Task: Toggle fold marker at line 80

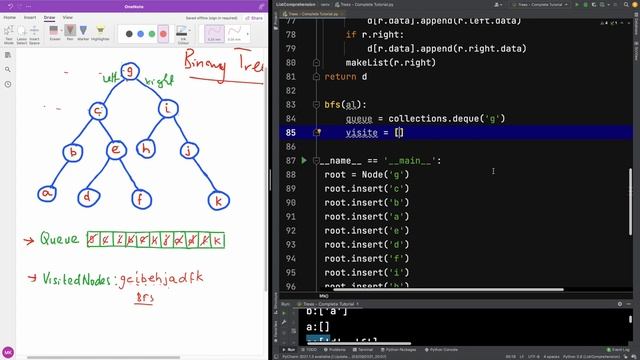Action: pos(316,62)
